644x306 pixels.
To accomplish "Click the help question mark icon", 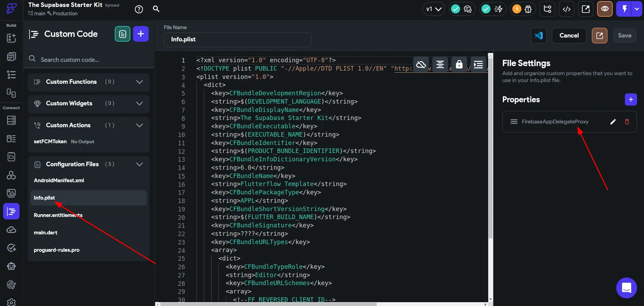I will (x=139, y=9).
